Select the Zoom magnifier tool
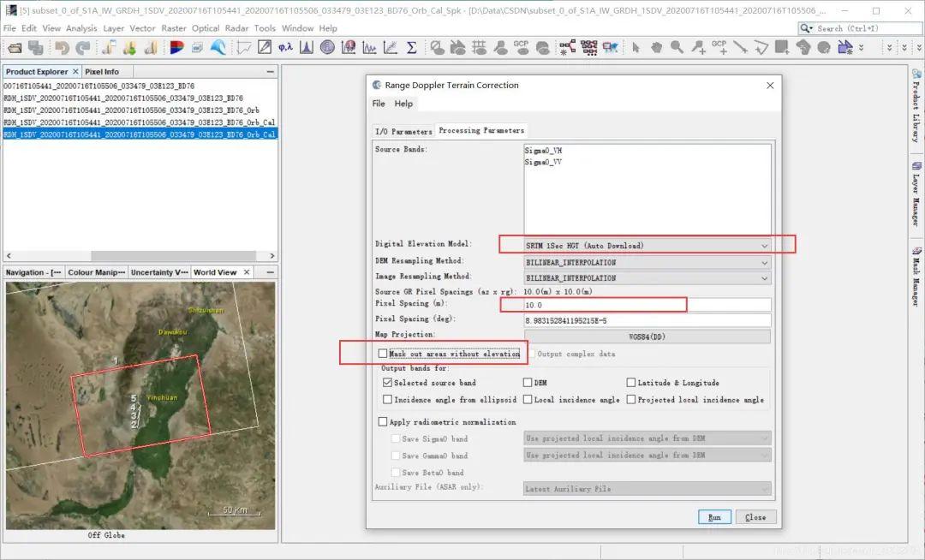 pos(677,47)
